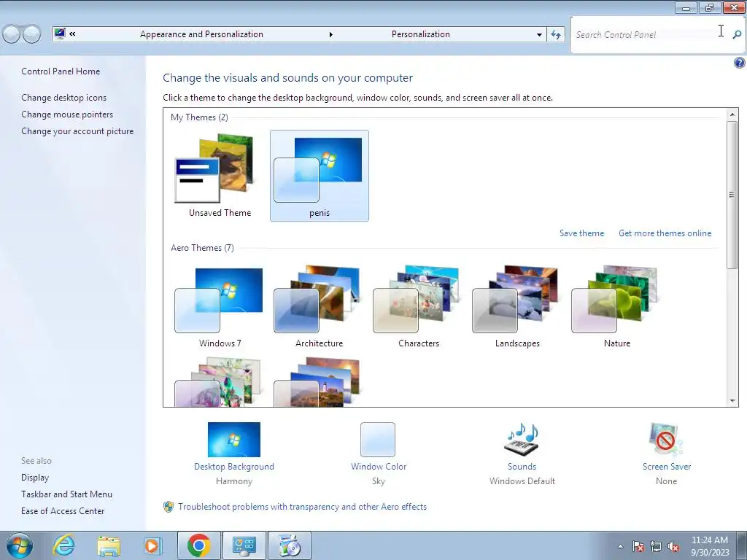Click the muted volume tray icon
Screen dimensions: 747x560
pos(673,546)
